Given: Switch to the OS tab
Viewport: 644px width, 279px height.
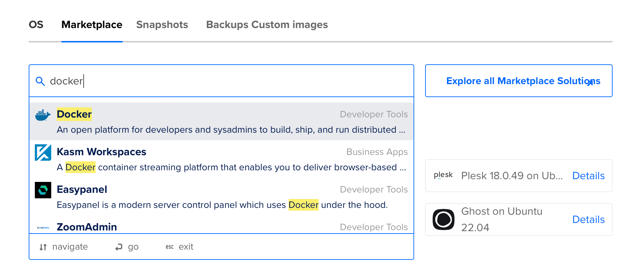Looking at the screenshot, I should (x=36, y=25).
